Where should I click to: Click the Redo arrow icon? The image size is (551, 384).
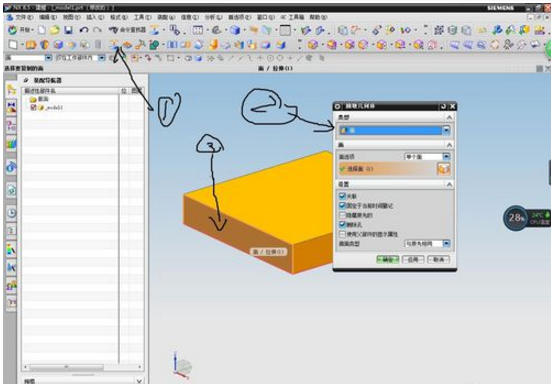[97, 30]
